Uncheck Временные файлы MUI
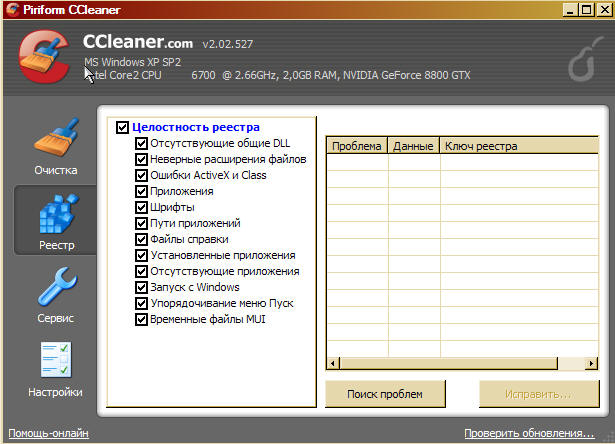Viewport: 615px width, 444px height. 141,319
